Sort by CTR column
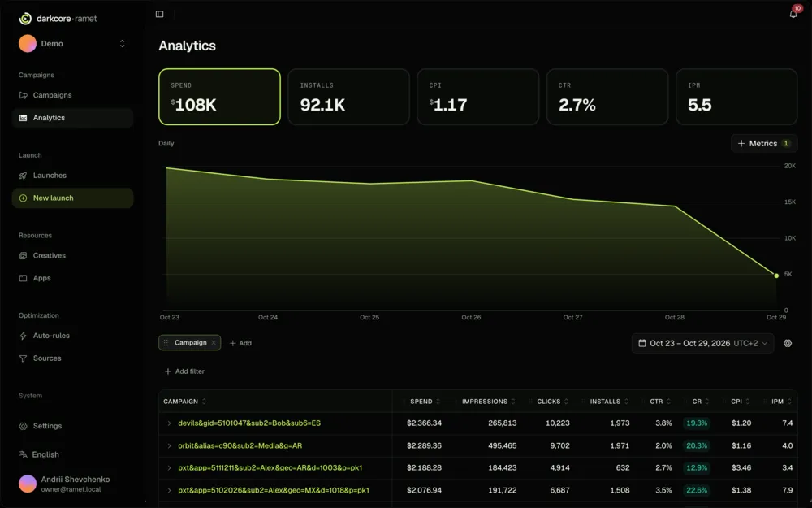This screenshot has width=812, height=508. click(660, 402)
